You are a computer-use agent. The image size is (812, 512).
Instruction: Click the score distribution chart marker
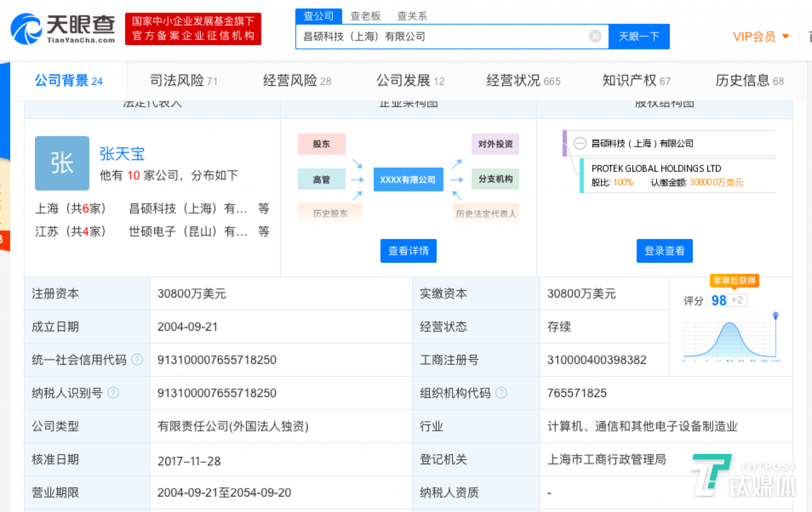click(x=775, y=315)
